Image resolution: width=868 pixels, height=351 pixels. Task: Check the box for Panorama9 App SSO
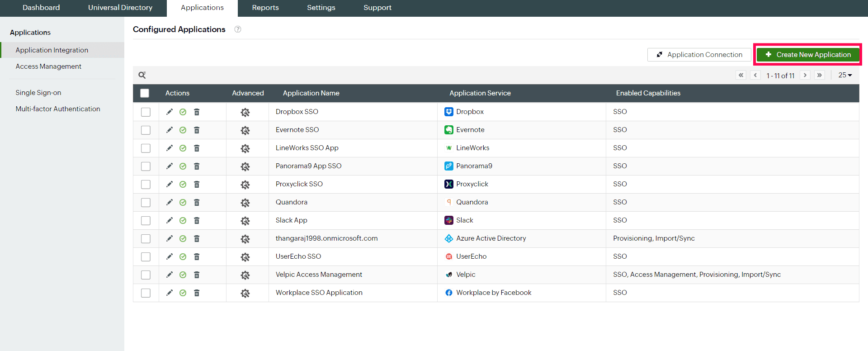point(146,166)
